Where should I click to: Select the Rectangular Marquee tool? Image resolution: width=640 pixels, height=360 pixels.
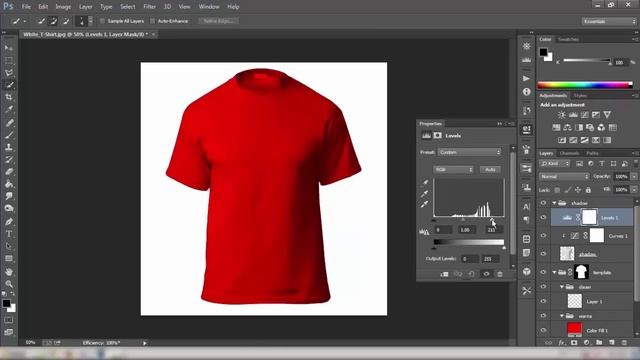[9, 60]
